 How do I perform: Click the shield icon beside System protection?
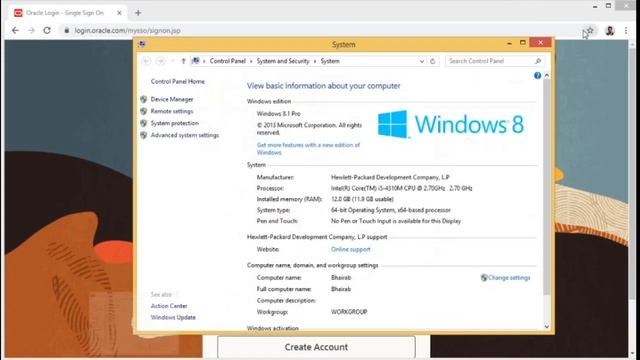pos(143,123)
